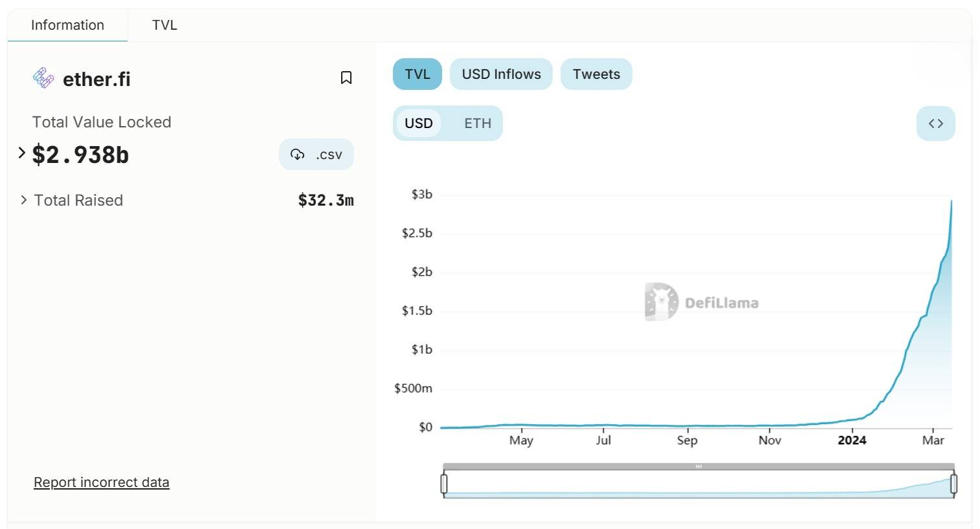The image size is (980, 529).
Task: Click the bookmark icon next to ether.fi
Action: tap(346, 78)
